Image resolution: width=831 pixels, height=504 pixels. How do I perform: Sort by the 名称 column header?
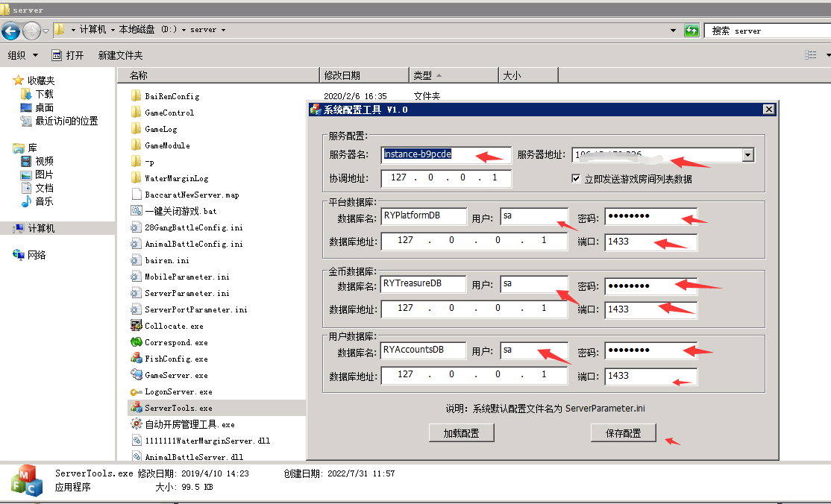coord(218,75)
